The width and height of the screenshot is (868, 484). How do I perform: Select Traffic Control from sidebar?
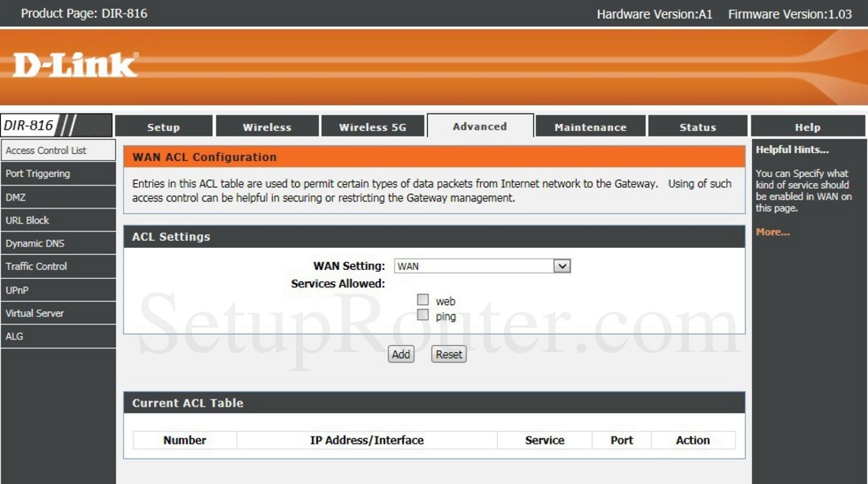36,266
